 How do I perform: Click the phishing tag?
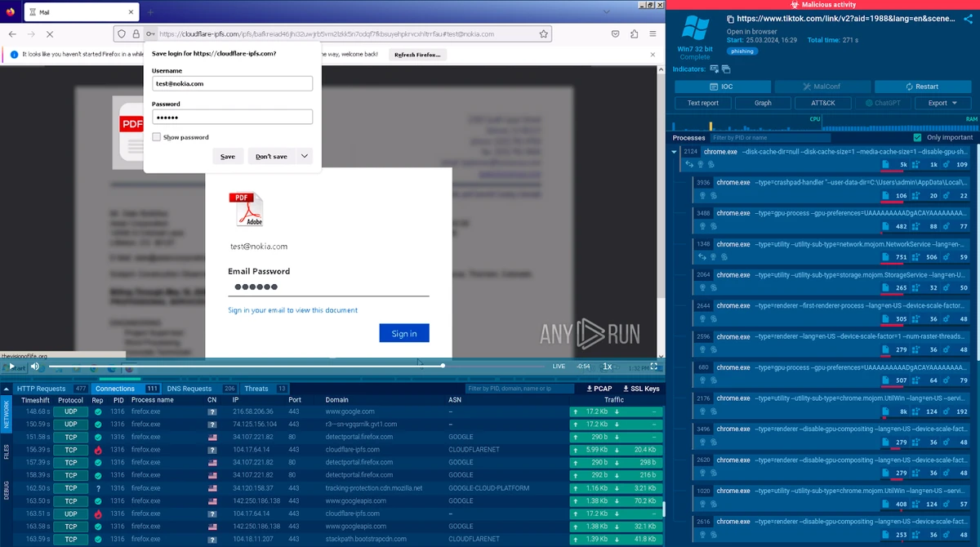[x=743, y=51]
